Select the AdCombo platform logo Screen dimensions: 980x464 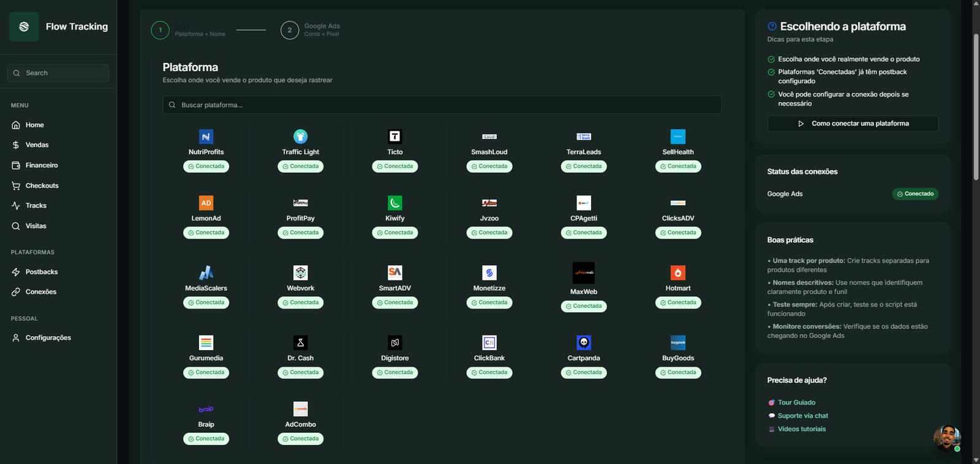[300, 409]
